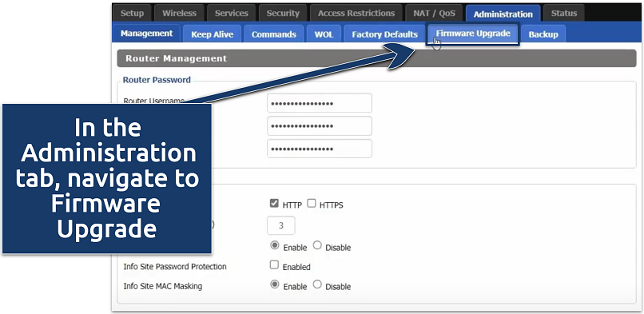Check Info Site Password Protection Enabled
This screenshot has height=314, width=644.
tap(274, 264)
